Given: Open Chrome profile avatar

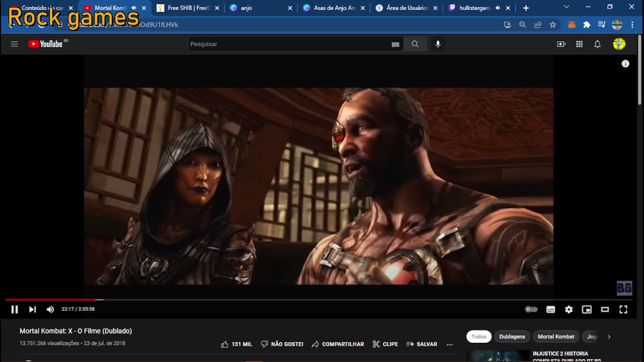Looking at the screenshot, I should pos(617,25).
